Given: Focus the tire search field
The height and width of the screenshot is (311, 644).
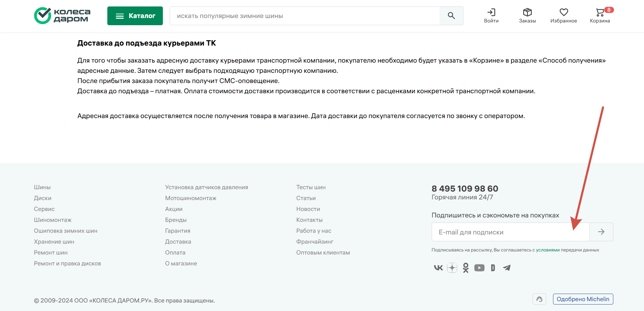Looking at the screenshot, I should point(305,16).
